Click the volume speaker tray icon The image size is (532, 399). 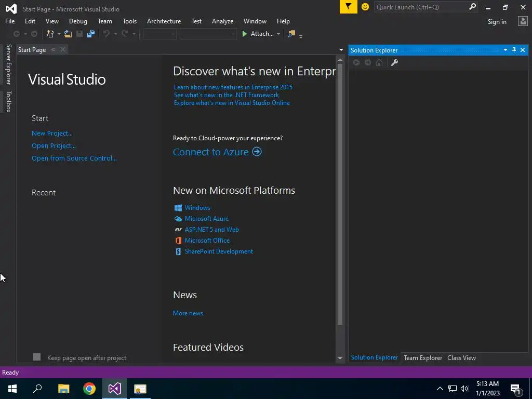tap(464, 389)
